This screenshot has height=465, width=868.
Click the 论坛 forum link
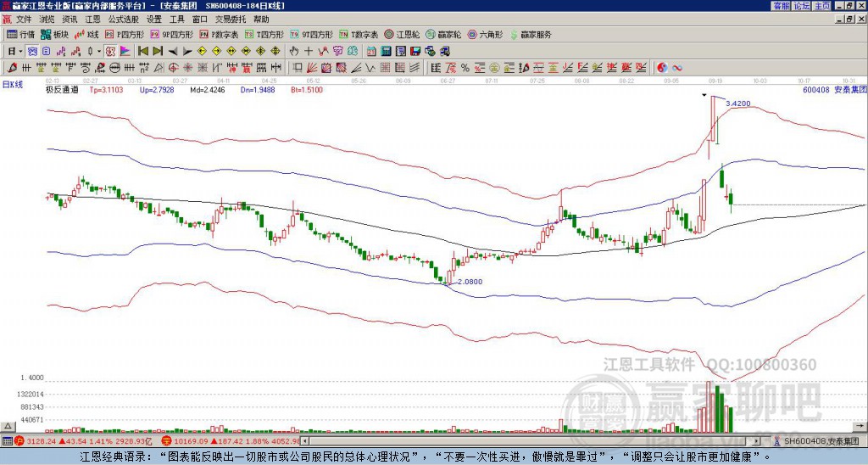tap(802, 6)
